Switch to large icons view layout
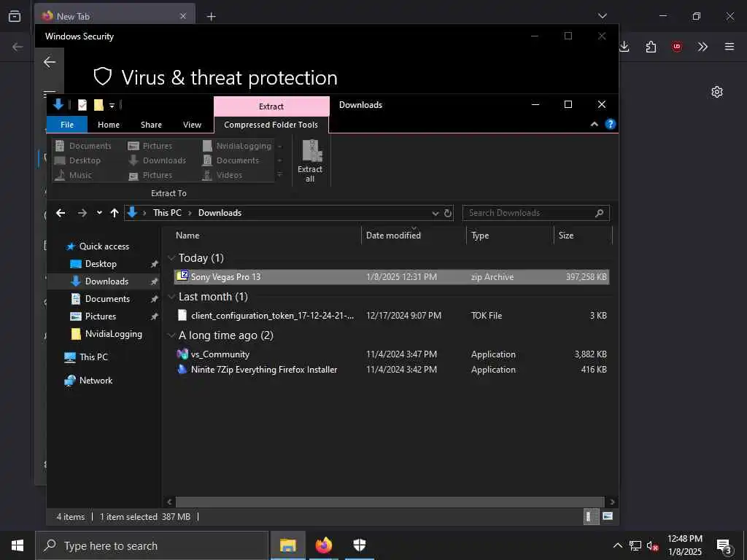This screenshot has width=747, height=560. (x=608, y=516)
